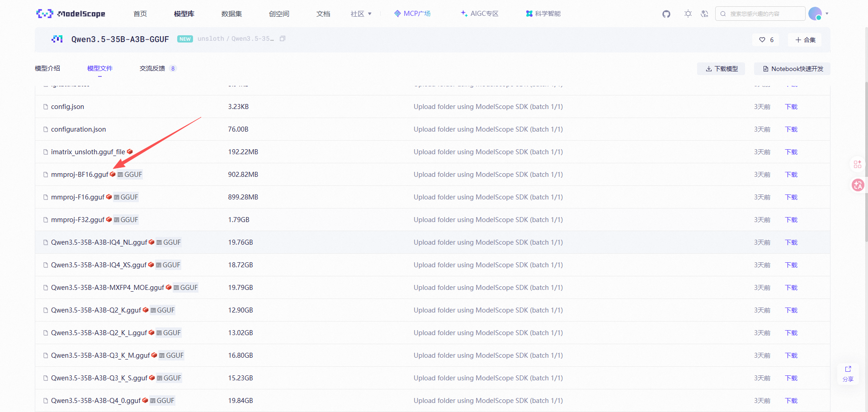Image resolution: width=868 pixels, height=412 pixels.
Task: Open the imatrix_unsloth.gguf_file entry
Action: click(88, 152)
